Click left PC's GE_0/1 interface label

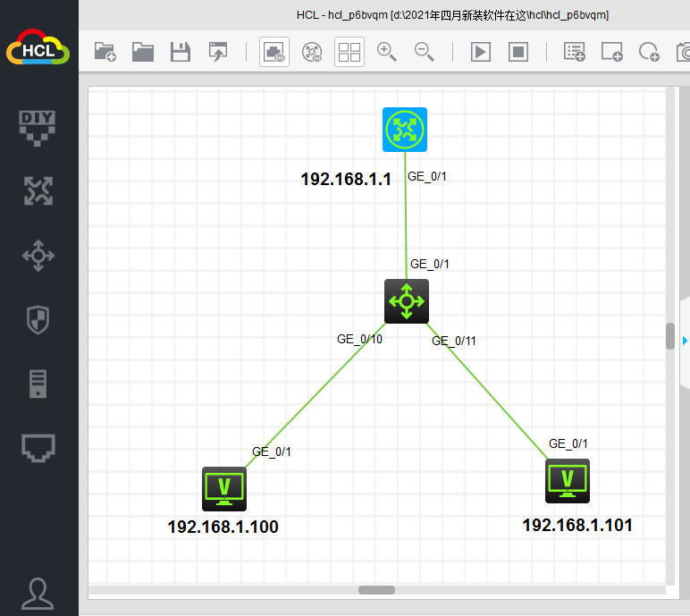point(271,451)
